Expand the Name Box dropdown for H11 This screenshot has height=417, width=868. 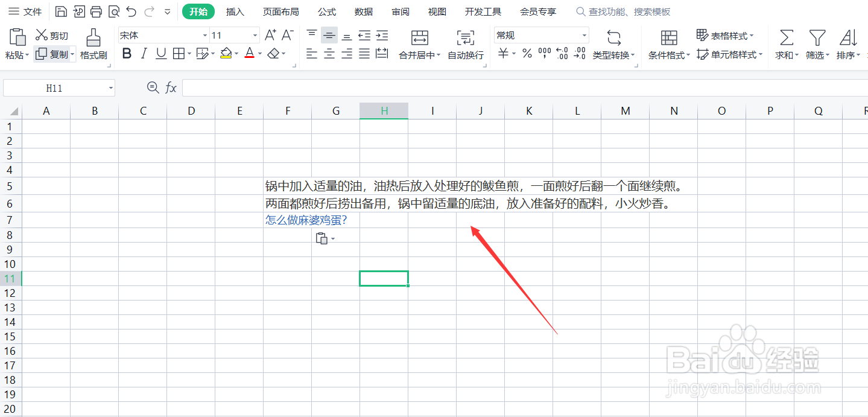coord(111,88)
